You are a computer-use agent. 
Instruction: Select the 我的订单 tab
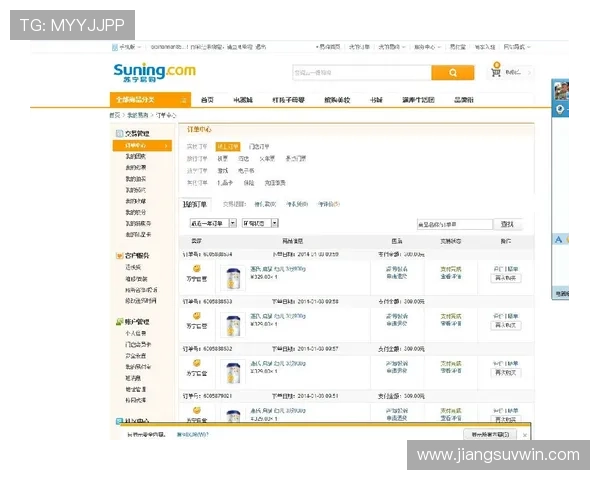(195, 204)
